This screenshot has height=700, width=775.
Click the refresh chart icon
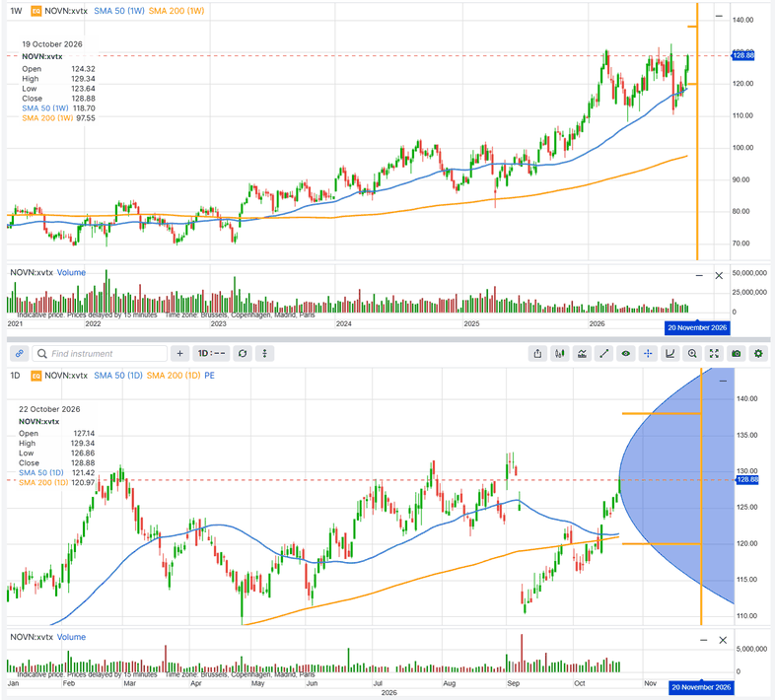pos(243,354)
